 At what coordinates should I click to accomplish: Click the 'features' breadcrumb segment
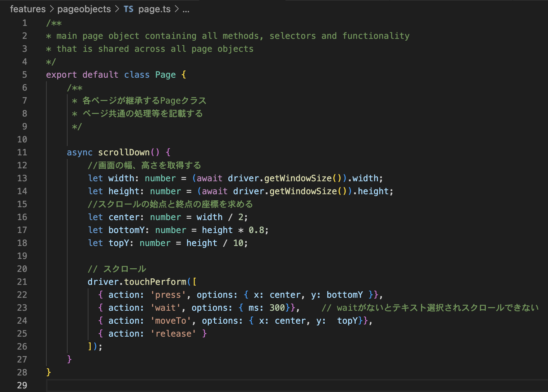(x=28, y=9)
